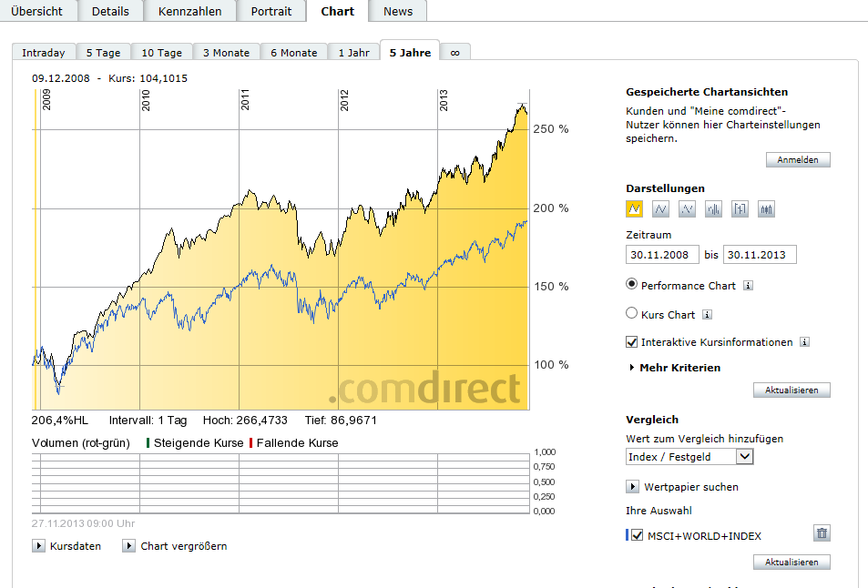This screenshot has width=868, height=588.
Task: Click the MSCI comparison blue color marker
Action: click(x=628, y=535)
